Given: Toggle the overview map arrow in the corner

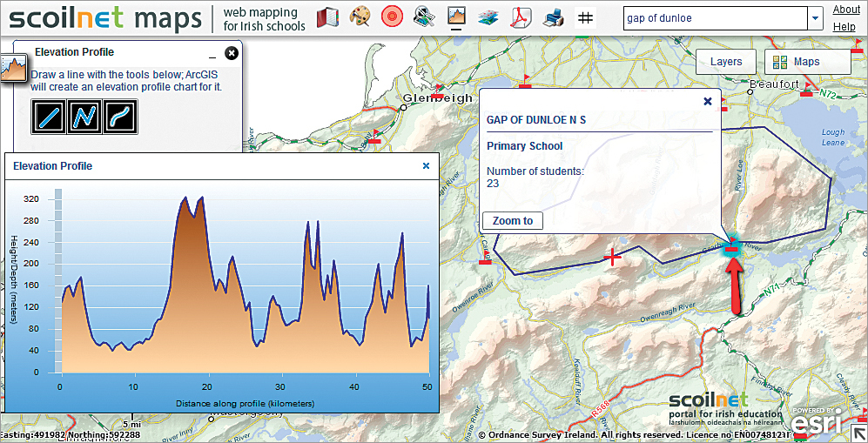Looking at the screenshot, I should pos(859,433).
